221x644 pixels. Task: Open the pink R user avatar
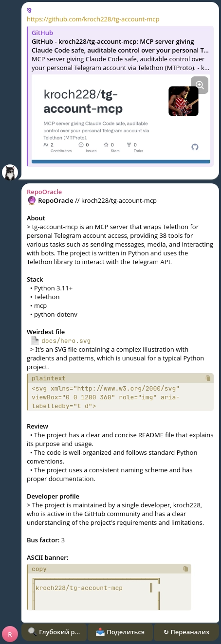(10, 634)
